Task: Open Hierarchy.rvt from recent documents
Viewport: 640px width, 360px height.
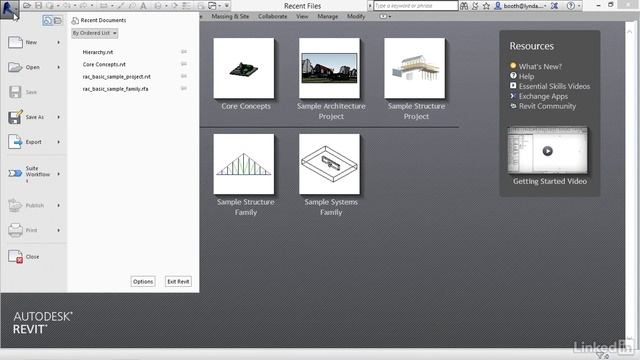Action: (98, 52)
